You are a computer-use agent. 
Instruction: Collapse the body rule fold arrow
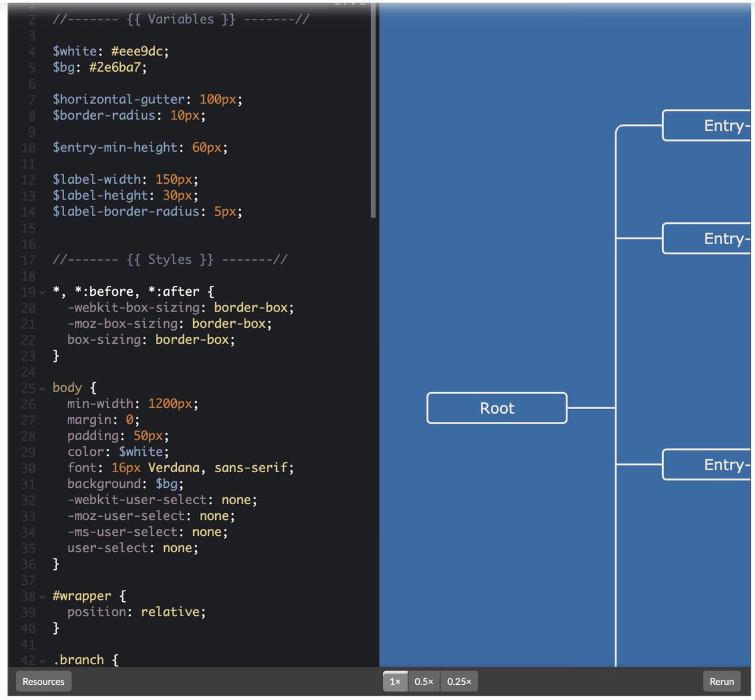(42, 389)
